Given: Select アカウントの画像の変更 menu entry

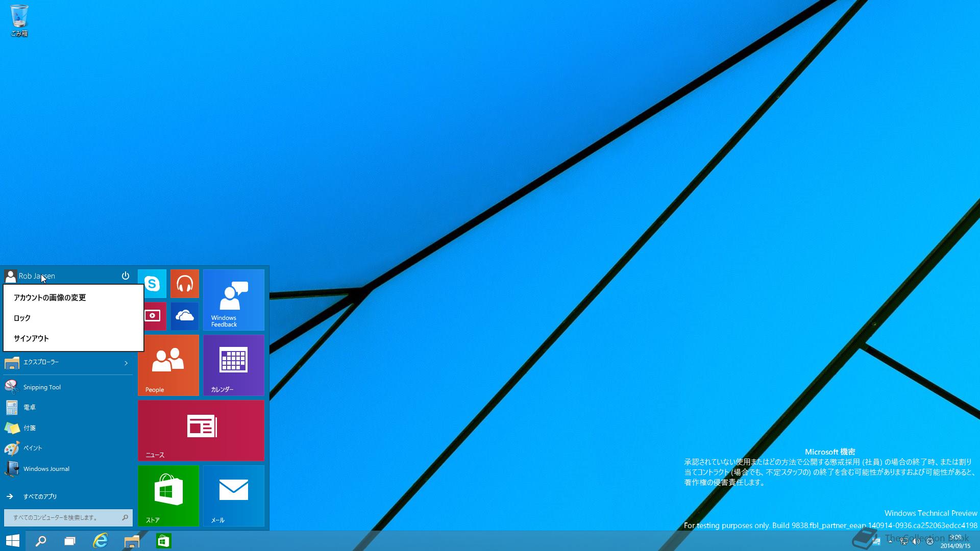Looking at the screenshot, I should pos(50,298).
